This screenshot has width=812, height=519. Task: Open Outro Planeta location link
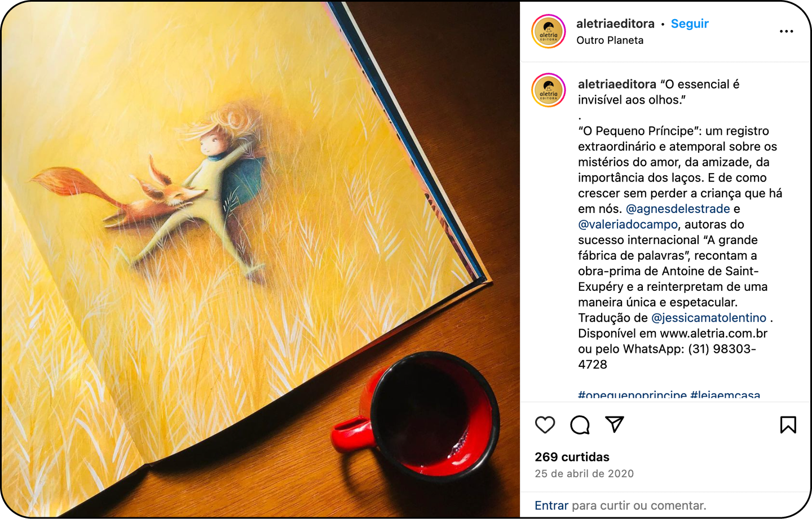[610, 40]
